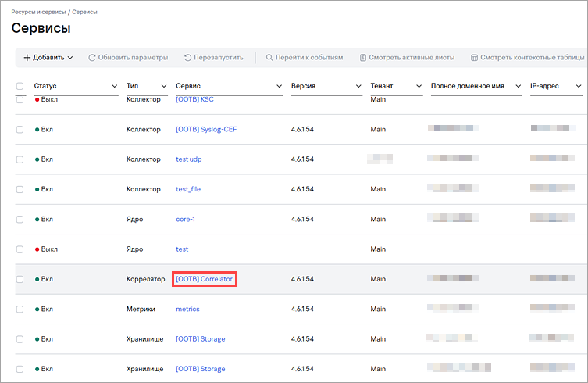
Task: Click the Тенант column header label
Action: 382,86
